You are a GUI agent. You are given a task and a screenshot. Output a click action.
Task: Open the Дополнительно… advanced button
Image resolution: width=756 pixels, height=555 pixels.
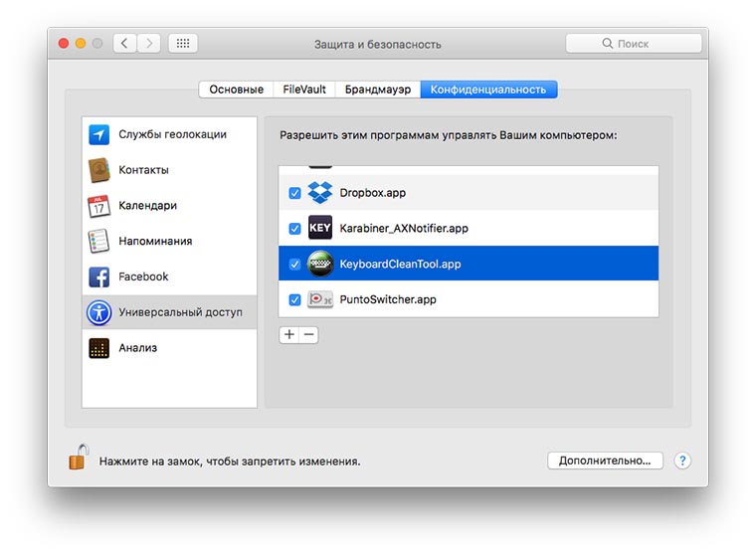coord(605,461)
